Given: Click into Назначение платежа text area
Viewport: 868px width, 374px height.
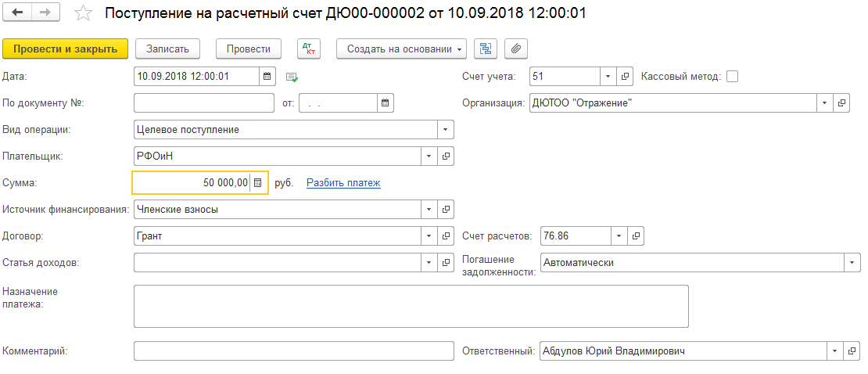Looking at the screenshot, I should coord(411,307).
